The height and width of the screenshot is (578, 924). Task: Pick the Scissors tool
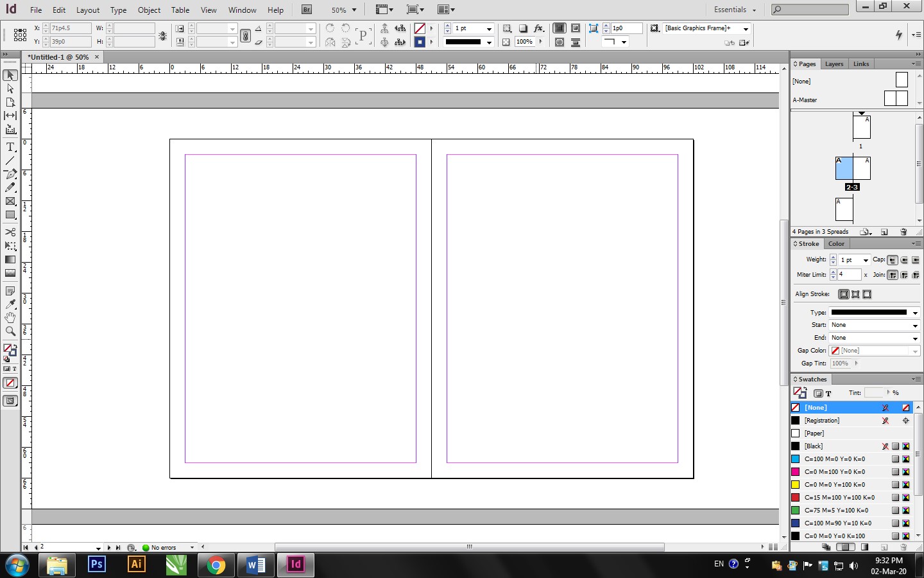tap(10, 232)
